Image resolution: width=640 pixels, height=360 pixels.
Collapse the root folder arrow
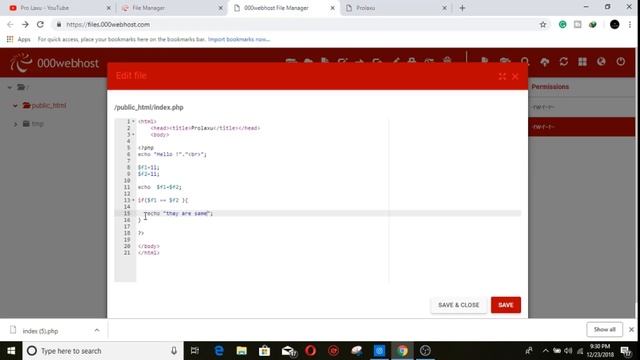click(x=9, y=87)
